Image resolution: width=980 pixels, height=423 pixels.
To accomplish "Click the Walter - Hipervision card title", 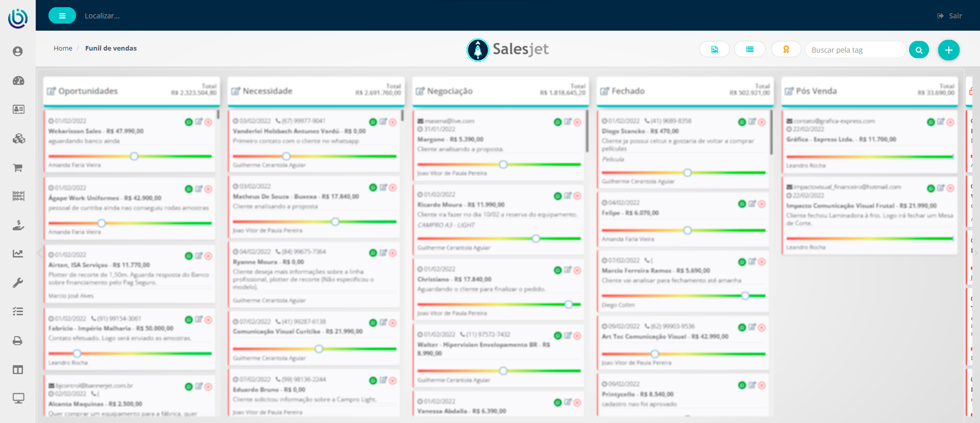I will pyautogui.click(x=483, y=349).
